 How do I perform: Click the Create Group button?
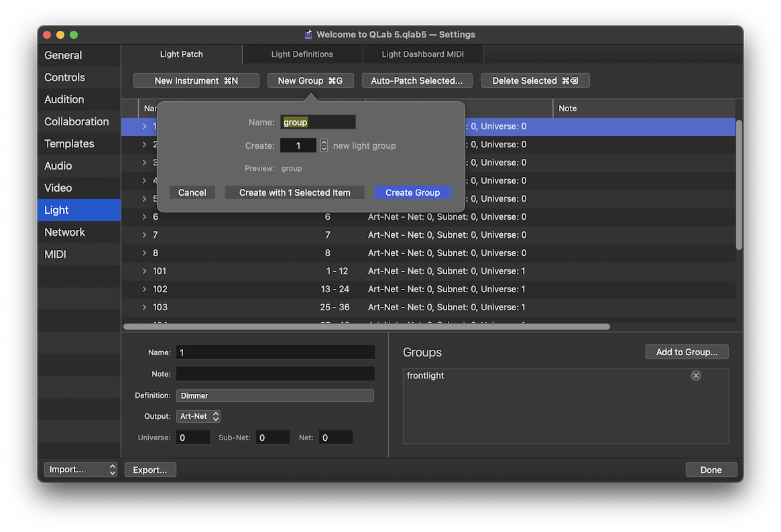click(412, 193)
